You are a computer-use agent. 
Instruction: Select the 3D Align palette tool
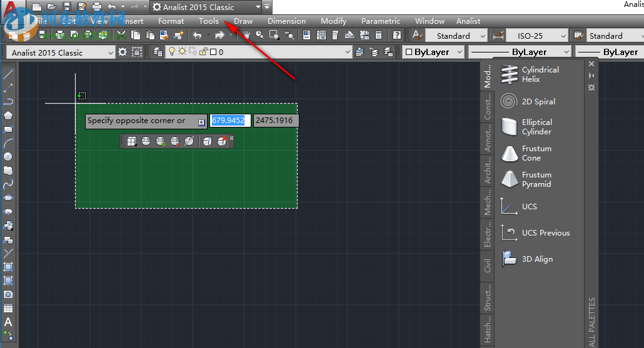tap(527, 259)
